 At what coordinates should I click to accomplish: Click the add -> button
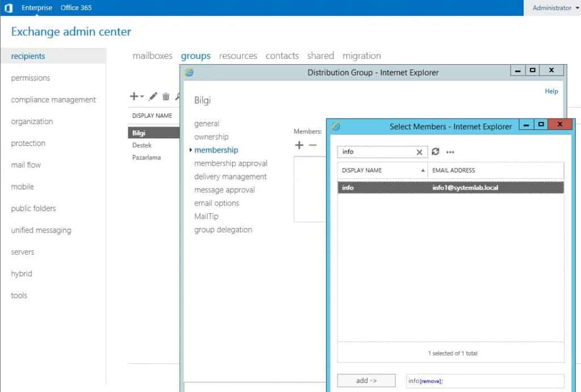tap(366, 381)
